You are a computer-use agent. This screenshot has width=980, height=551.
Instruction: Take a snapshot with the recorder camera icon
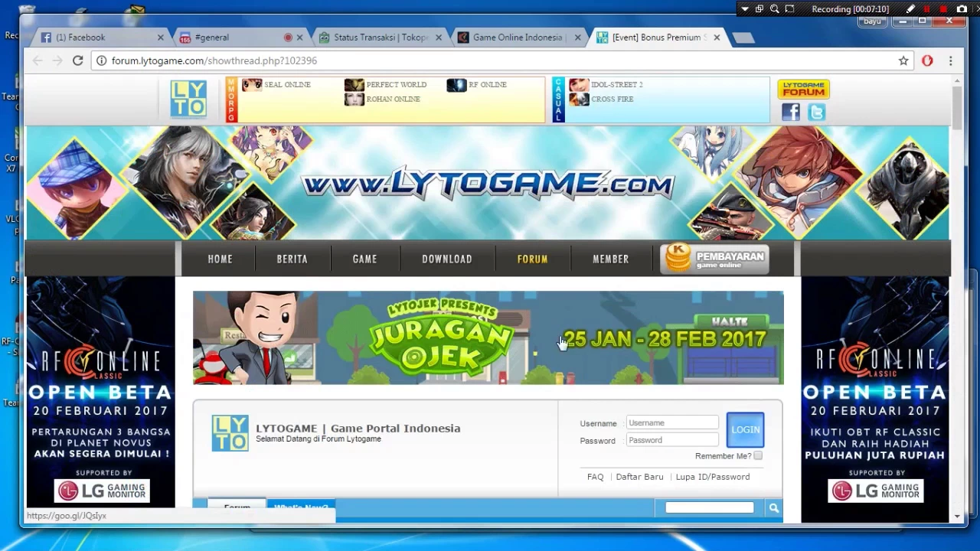962,9
